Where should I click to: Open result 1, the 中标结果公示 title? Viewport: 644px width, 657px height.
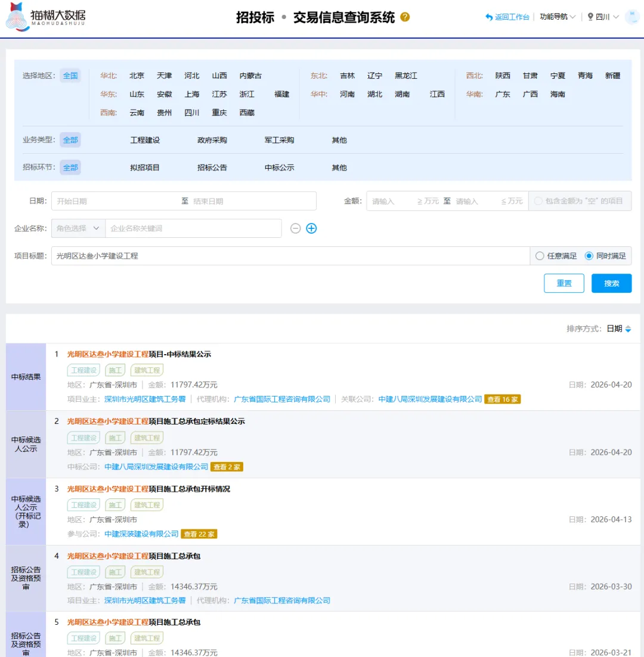click(x=139, y=355)
